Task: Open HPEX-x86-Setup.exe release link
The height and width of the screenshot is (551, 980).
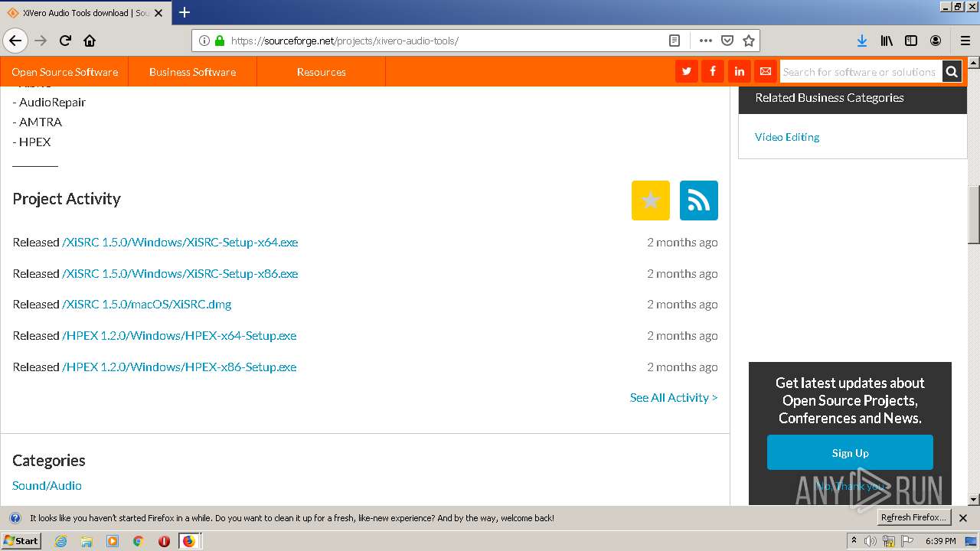Action: coord(179,367)
